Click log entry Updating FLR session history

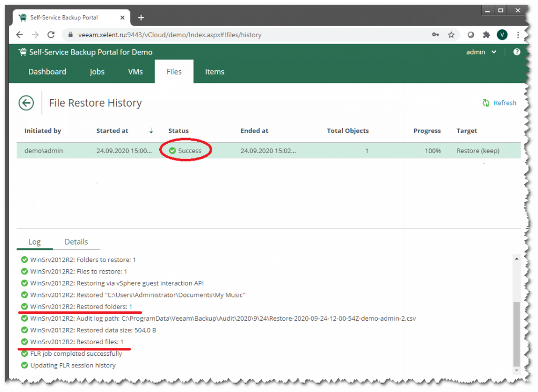click(x=73, y=365)
